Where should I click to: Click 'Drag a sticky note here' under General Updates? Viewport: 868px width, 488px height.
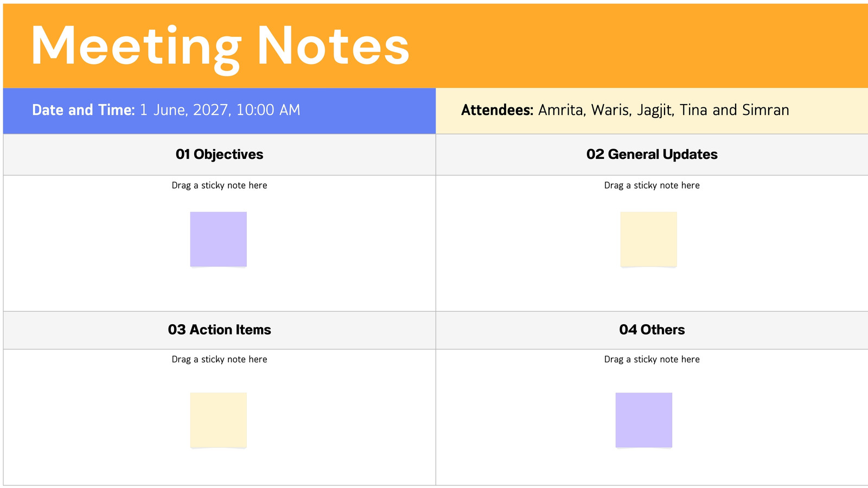point(652,185)
